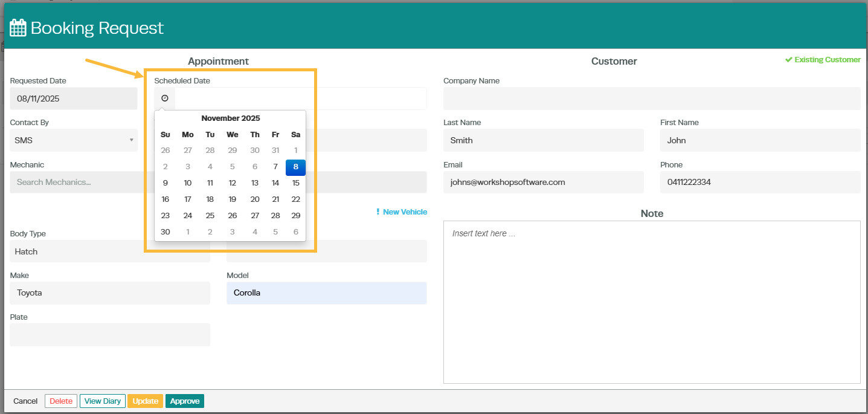
Task: Select October 31 in the calendar
Action: coord(275,150)
